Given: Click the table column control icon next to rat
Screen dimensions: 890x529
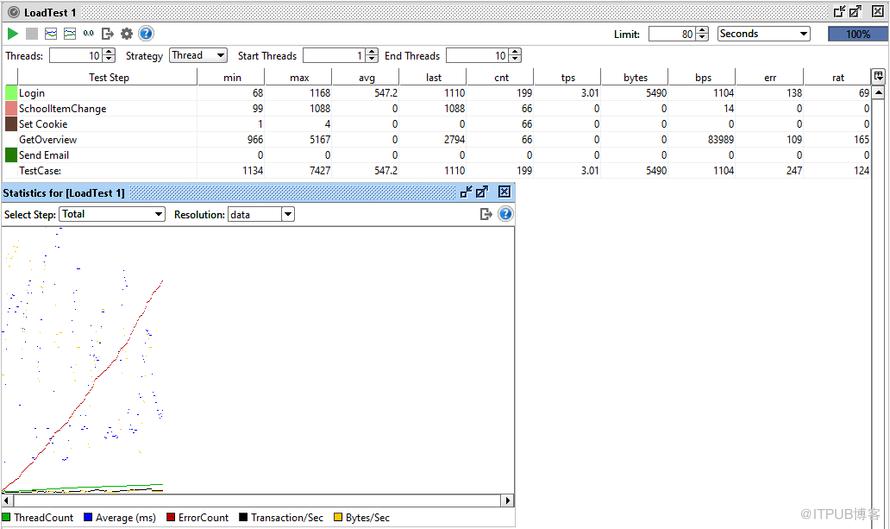Looking at the screenshot, I should pyautogui.click(x=878, y=76).
